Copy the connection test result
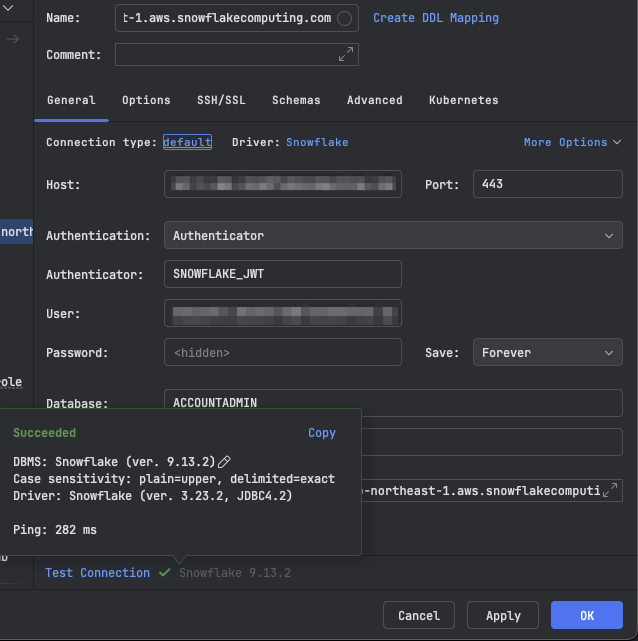Screen dimensions: 638x641 tap(322, 433)
